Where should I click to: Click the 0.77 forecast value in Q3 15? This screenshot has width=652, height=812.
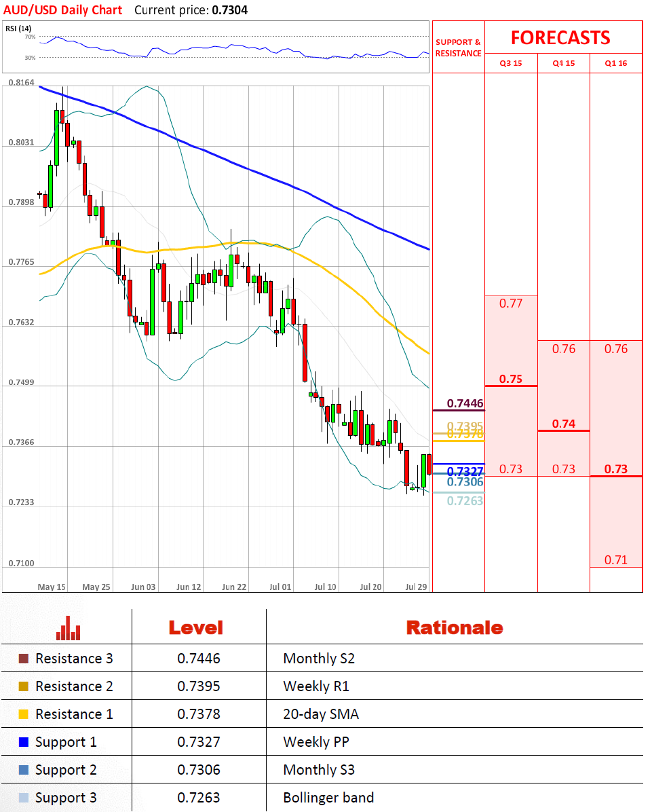point(511,303)
